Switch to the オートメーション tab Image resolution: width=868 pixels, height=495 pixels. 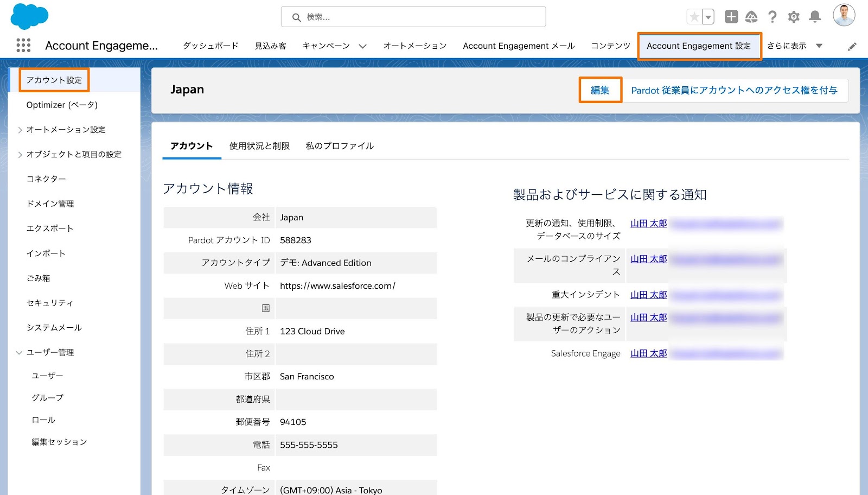click(x=415, y=46)
